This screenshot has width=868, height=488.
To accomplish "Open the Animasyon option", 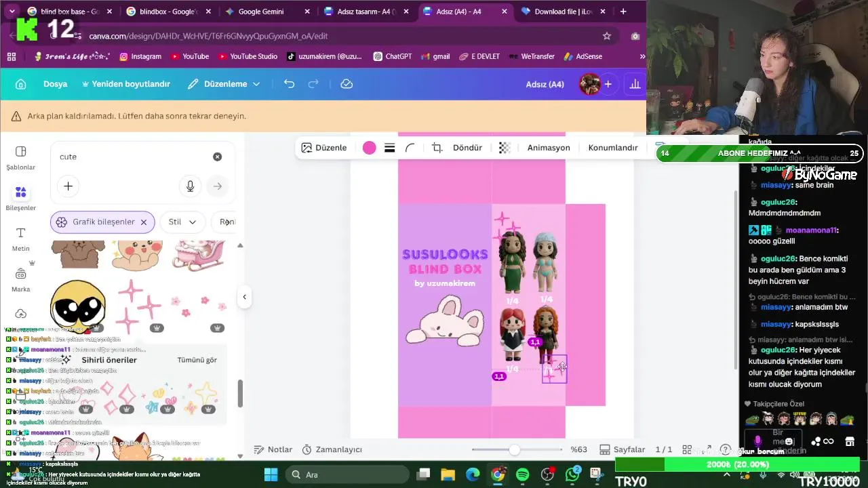I will 549,148.
